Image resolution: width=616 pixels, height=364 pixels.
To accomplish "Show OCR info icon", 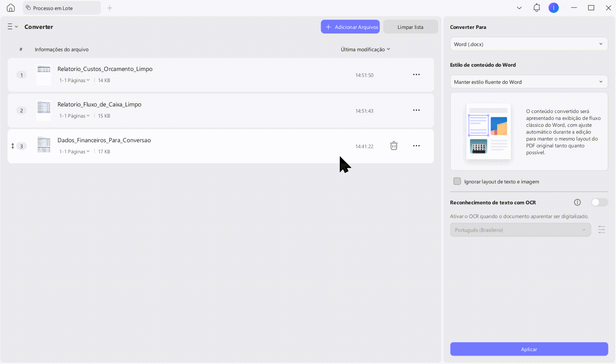I will click(577, 202).
